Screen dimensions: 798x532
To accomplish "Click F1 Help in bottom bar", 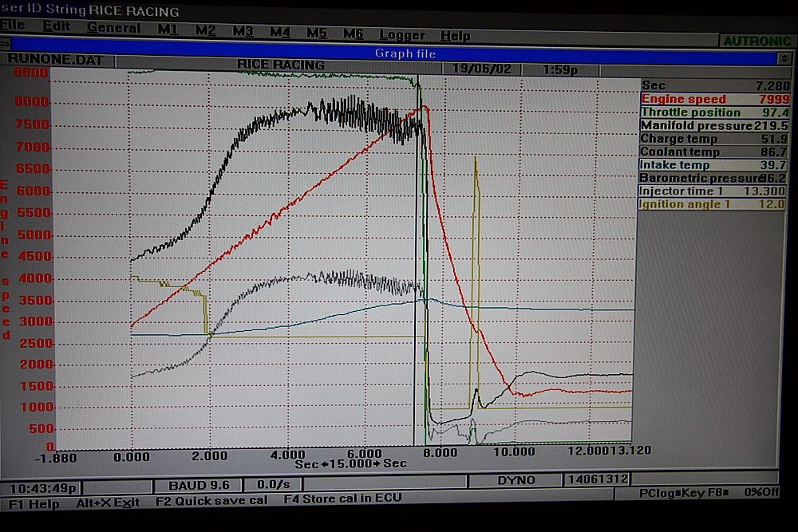I will tap(34, 503).
